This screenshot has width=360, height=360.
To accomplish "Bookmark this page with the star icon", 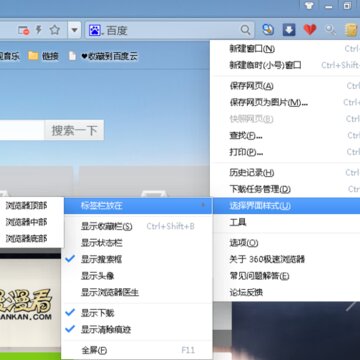I will coord(54,30).
